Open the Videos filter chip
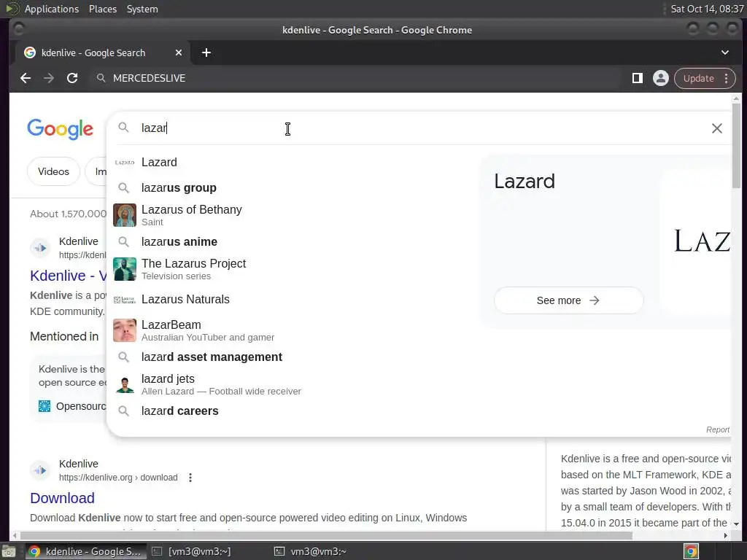This screenshot has height=560, width=747. [x=53, y=171]
